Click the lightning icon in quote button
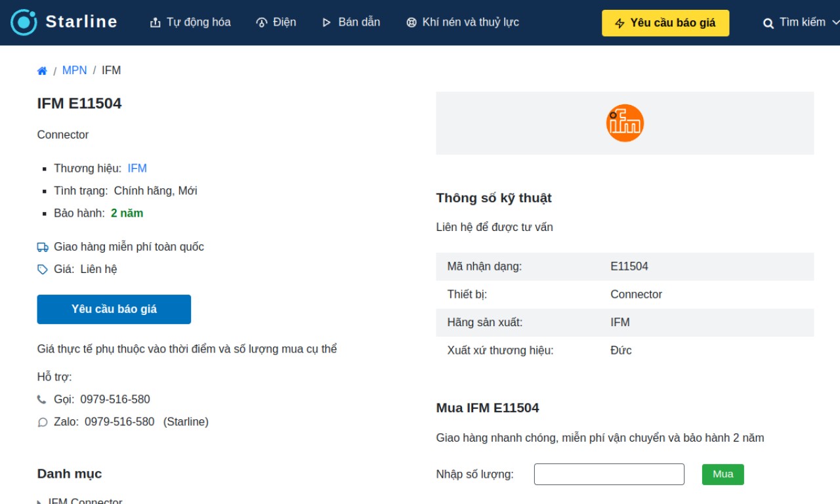Viewport: 840px width, 504px height. (x=619, y=23)
